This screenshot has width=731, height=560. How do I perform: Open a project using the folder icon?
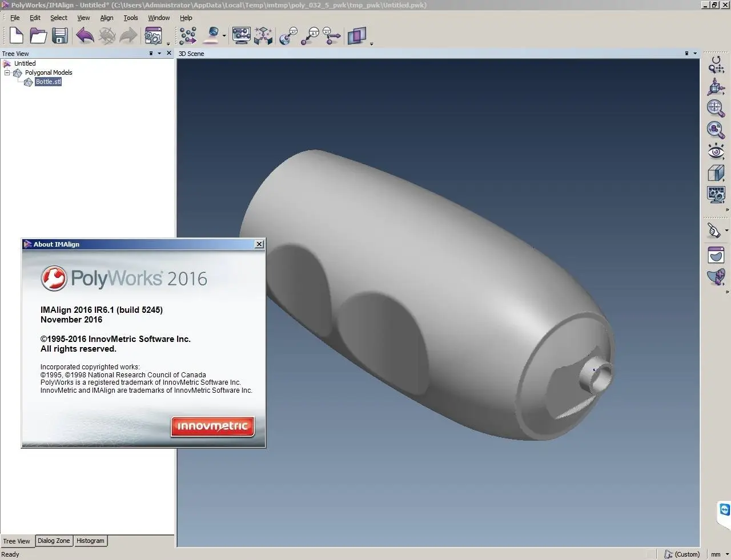[38, 36]
